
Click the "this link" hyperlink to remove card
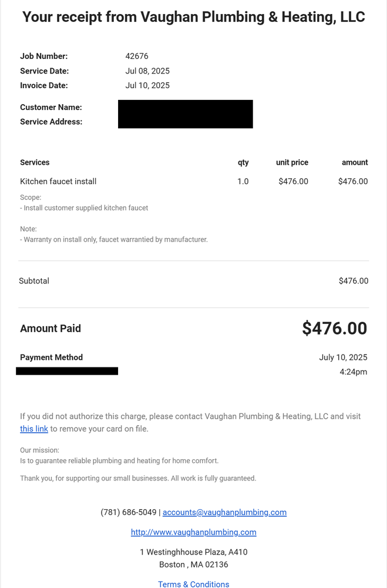point(34,429)
